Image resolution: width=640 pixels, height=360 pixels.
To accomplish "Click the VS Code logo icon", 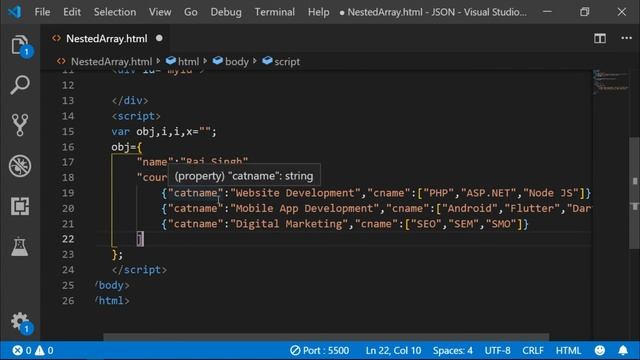I will pyautogui.click(x=15, y=12).
